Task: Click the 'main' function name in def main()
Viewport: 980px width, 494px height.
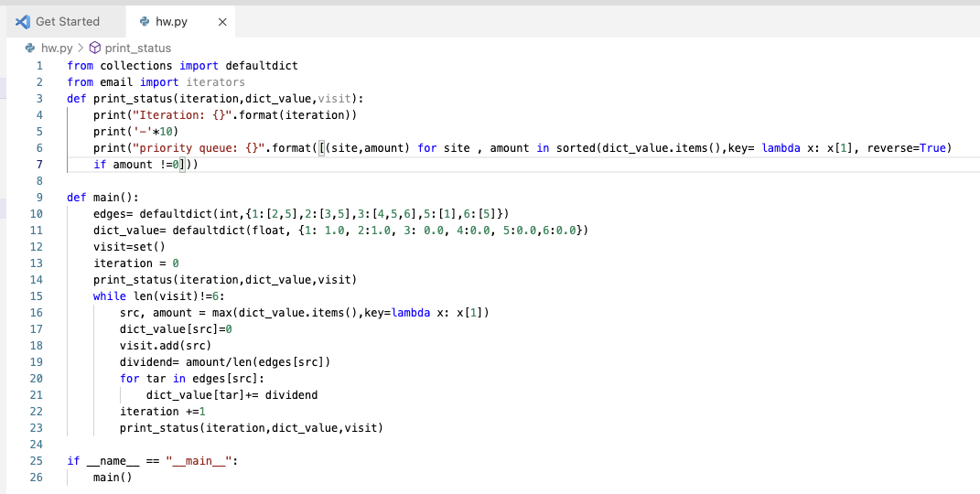Action: click(x=107, y=198)
